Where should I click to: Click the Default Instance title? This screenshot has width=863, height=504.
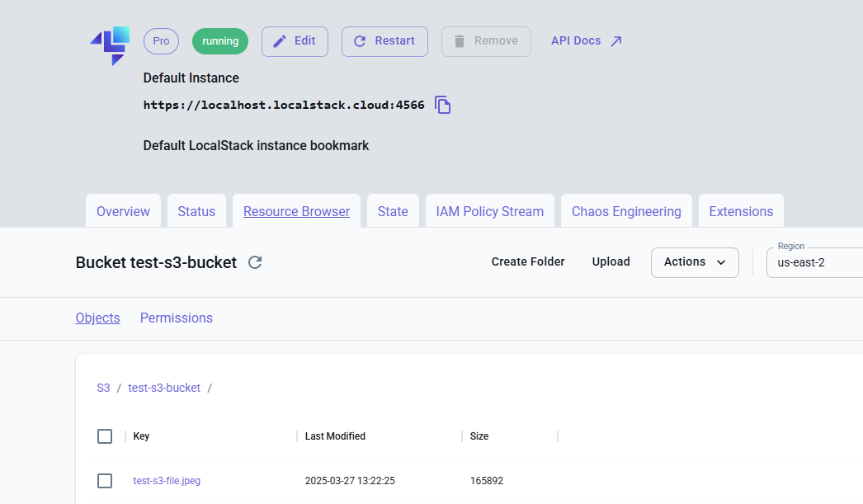coord(191,78)
